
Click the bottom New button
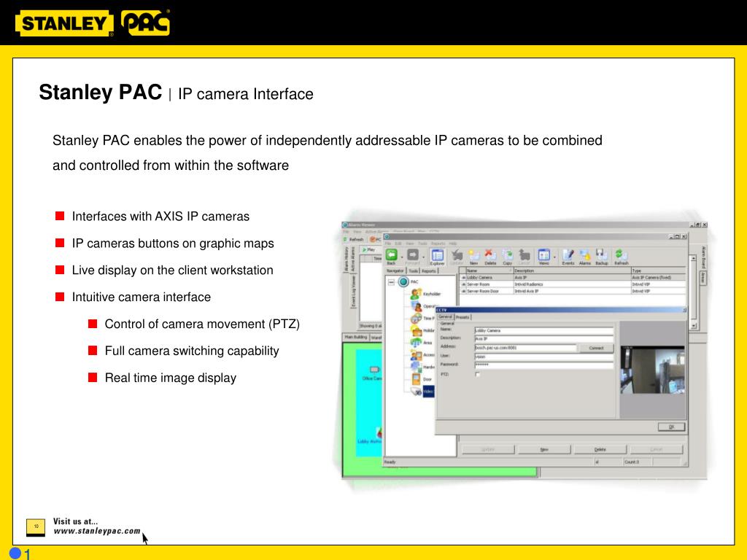pos(544,449)
